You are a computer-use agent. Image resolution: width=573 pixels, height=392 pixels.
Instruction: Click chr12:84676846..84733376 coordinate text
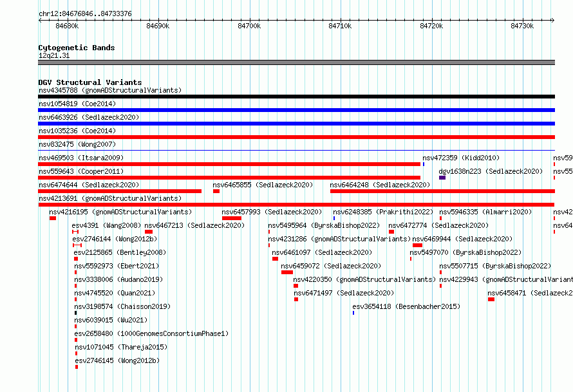click(x=85, y=14)
